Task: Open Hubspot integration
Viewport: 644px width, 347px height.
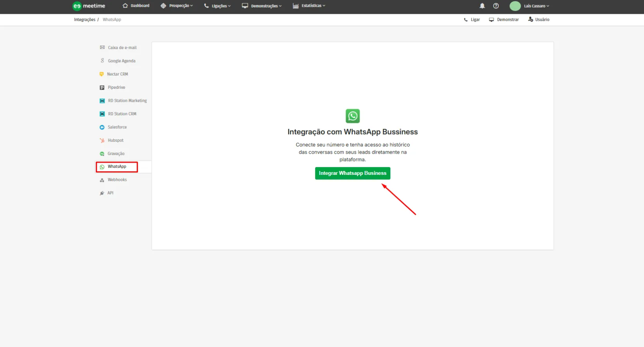Action: pos(116,140)
